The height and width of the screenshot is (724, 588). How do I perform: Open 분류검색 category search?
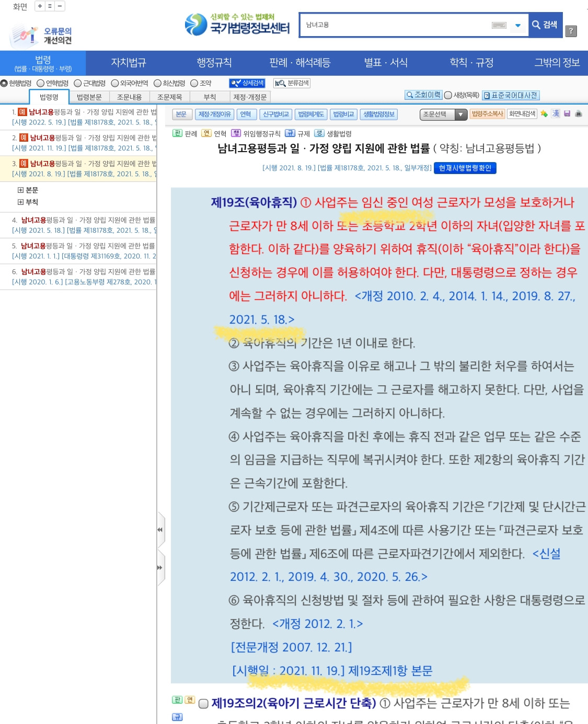(x=292, y=83)
